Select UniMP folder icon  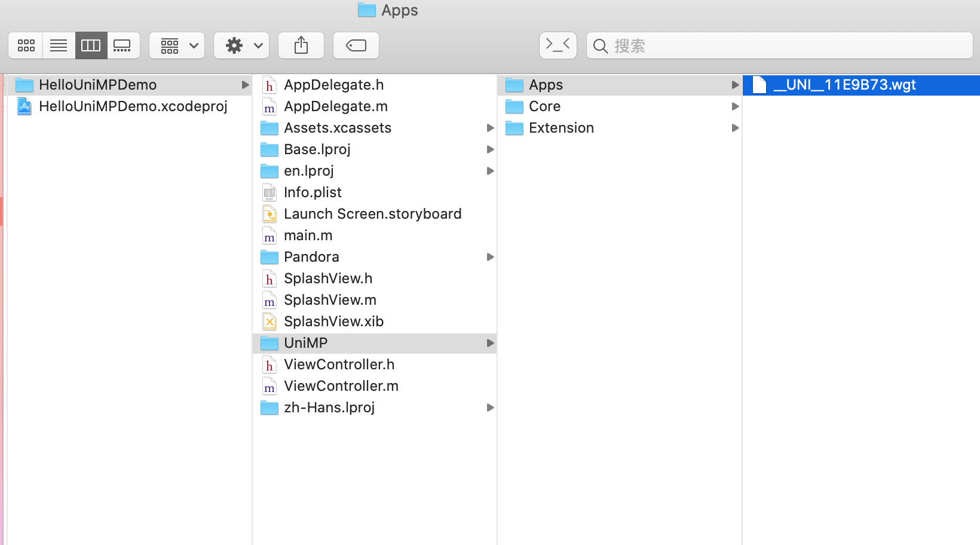(269, 343)
